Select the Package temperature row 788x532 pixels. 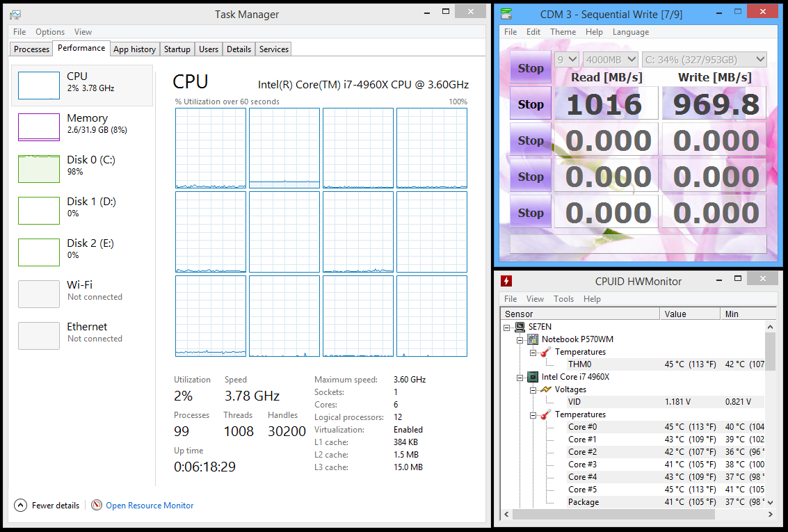coord(665,502)
